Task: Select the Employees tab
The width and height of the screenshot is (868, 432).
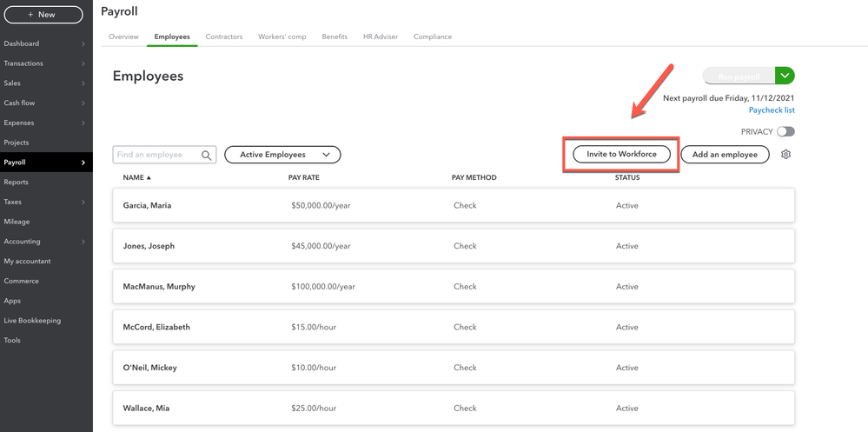Action: pos(172,37)
